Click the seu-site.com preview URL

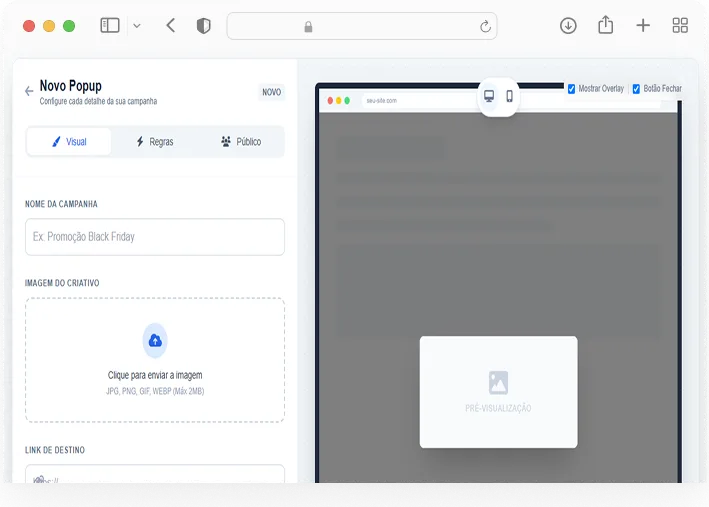point(382,100)
